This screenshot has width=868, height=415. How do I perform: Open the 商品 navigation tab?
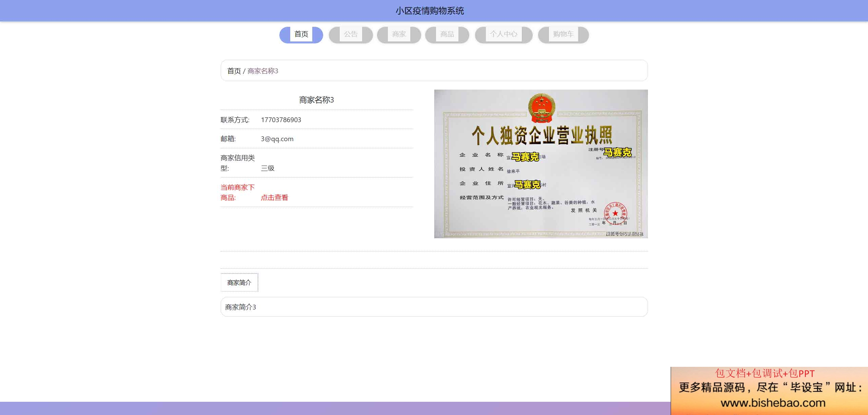click(447, 35)
